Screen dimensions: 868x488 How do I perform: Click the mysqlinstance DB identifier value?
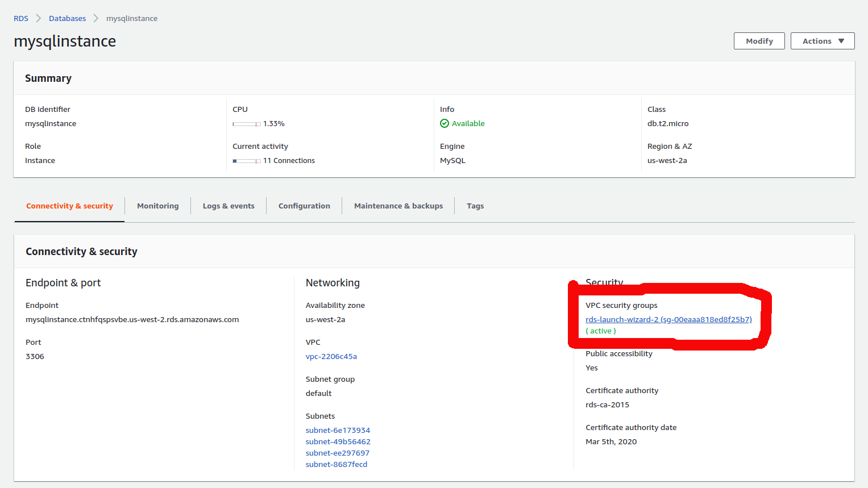[51, 123]
